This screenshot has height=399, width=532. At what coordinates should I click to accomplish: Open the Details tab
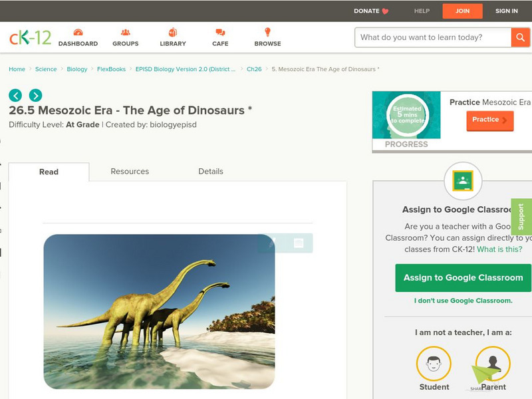coord(211,172)
